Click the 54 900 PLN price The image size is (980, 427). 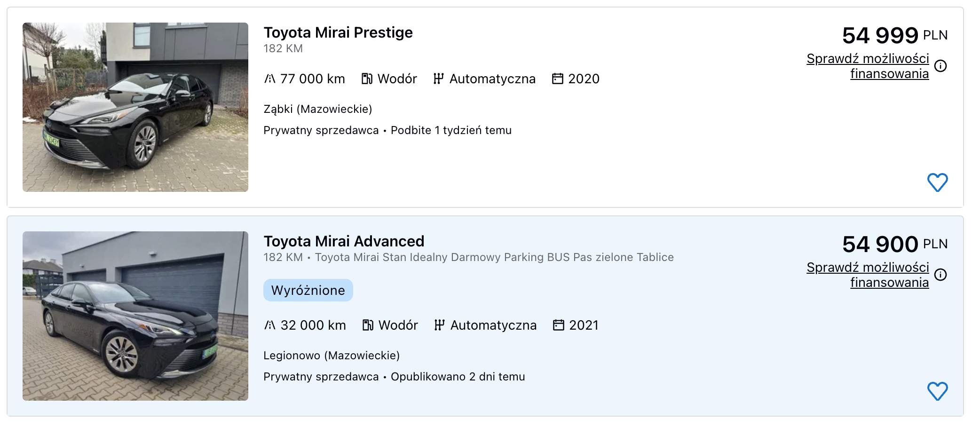pyautogui.click(x=880, y=245)
